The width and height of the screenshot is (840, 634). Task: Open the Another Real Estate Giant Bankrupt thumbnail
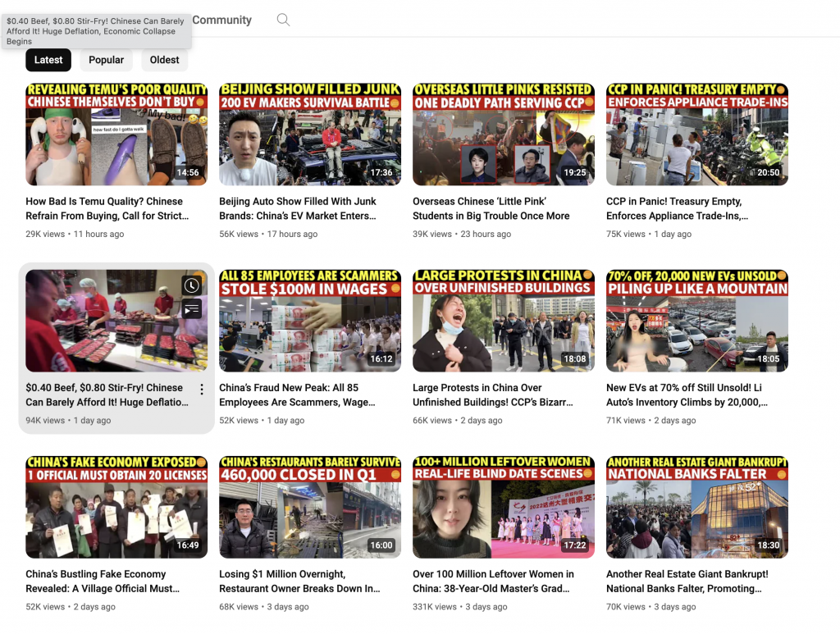pos(697,507)
